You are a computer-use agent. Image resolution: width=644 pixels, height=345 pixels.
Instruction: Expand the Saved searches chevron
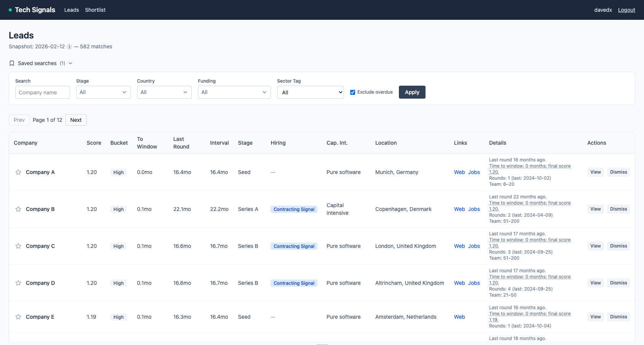(70, 63)
